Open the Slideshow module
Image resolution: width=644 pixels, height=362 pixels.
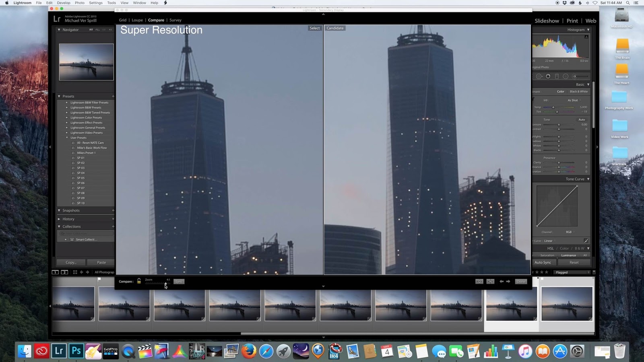coord(547,21)
